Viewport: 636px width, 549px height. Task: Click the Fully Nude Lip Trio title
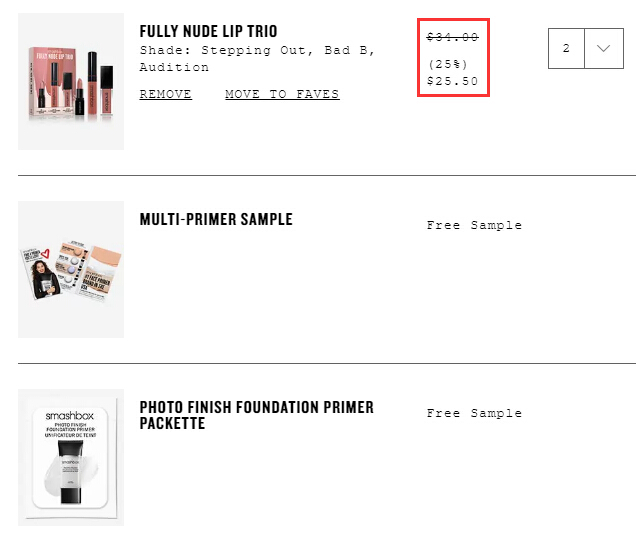click(208, 31)
